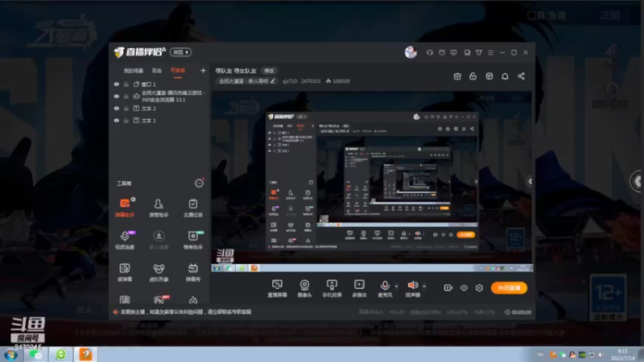This screenshot has width=644, height=362.
Task: Open the 视频连麦 video co-stream tool
Action: tap(125, 240)
